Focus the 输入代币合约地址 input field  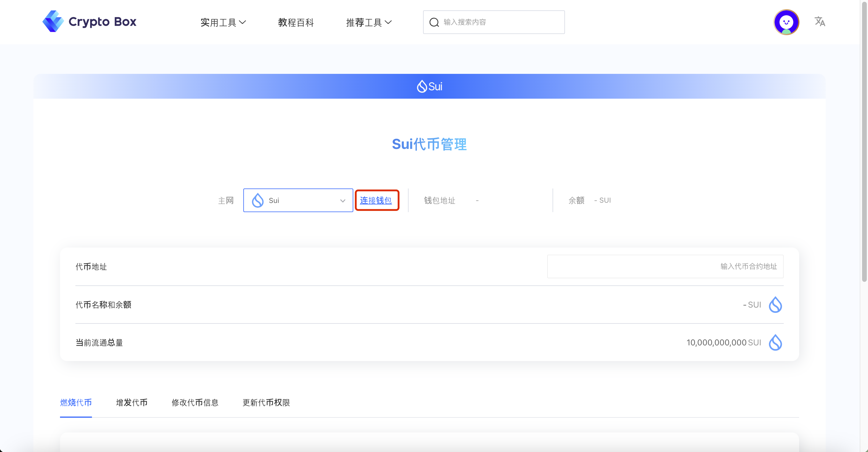665,266
